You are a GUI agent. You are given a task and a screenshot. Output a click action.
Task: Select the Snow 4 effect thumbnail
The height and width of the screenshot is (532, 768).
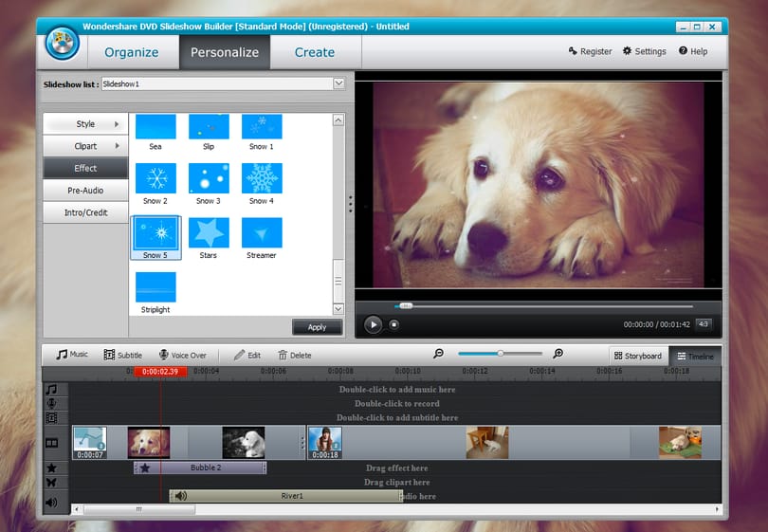[262, 178]
